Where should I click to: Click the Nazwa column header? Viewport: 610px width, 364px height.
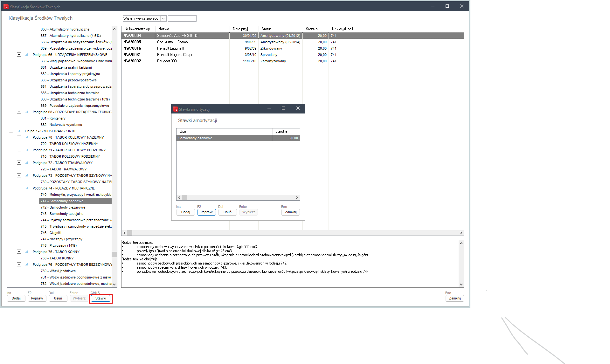pyautogui.click(x=192, y=29)
